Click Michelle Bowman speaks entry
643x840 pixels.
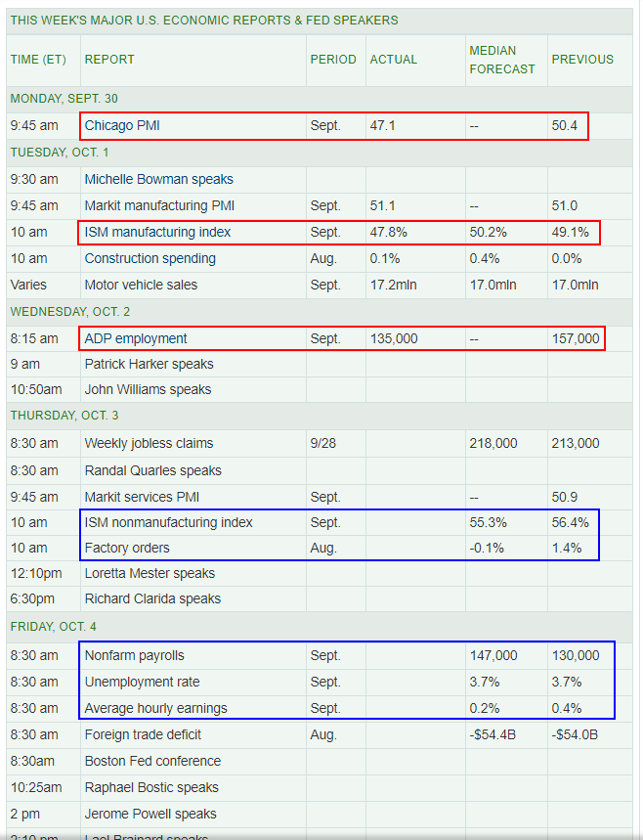(158, 179)
